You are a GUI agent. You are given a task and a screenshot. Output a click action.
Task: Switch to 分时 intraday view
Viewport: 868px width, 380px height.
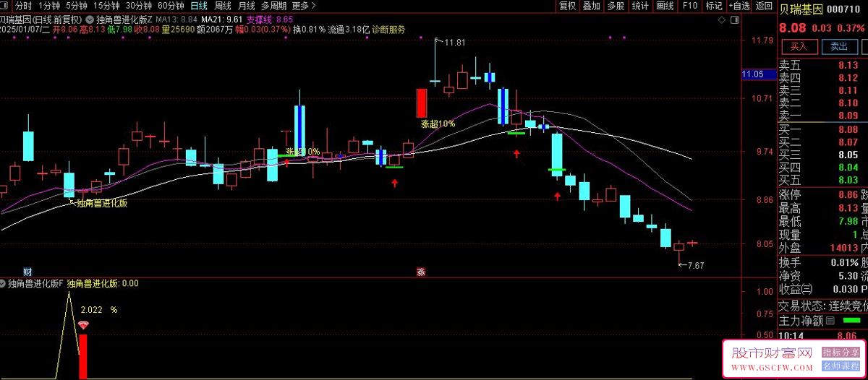tap(24, 6)
